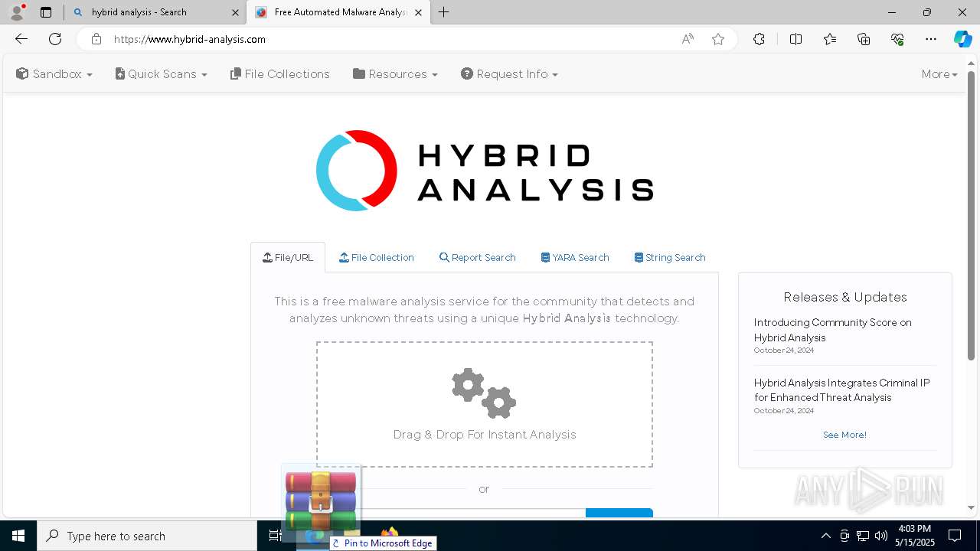
Task: Click the blue button below the drop zone
Action: (x=619, y=513)
